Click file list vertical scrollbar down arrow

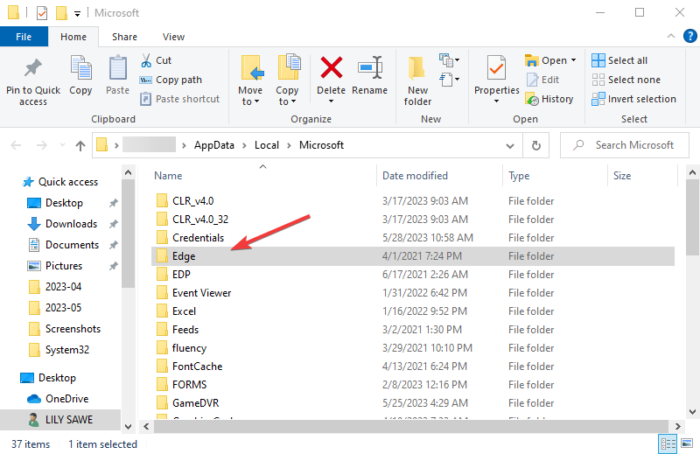[692, 412]
